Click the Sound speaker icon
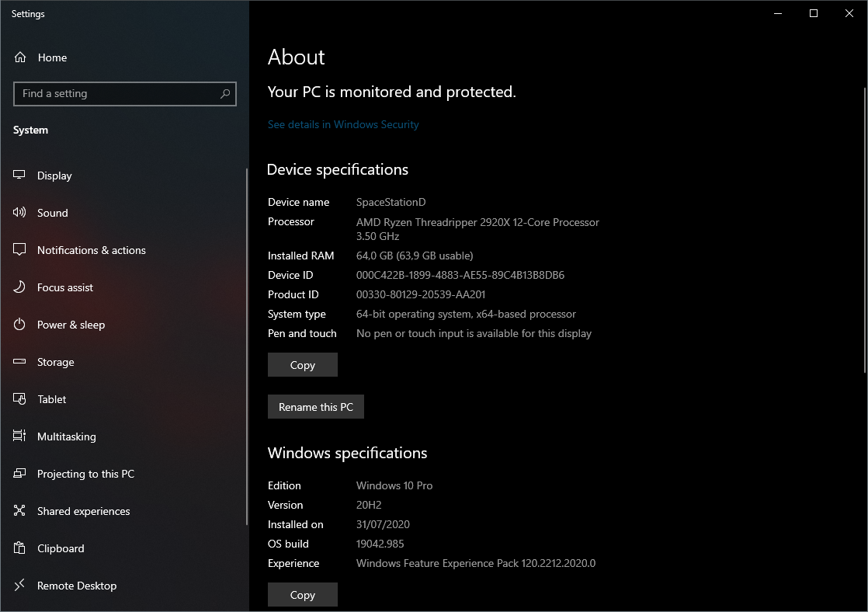Screen dimensions: 868x612 pos(20,213)
